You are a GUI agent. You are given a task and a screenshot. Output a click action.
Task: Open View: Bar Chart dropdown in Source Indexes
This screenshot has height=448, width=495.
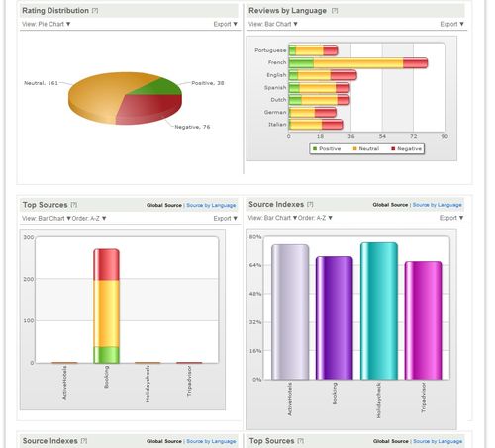pos(272,218)
